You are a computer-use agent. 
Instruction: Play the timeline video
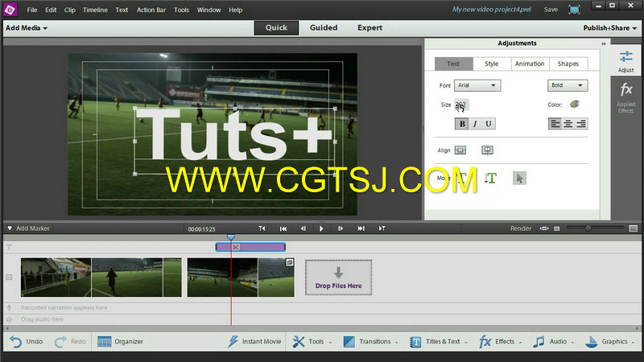(321, 228)
